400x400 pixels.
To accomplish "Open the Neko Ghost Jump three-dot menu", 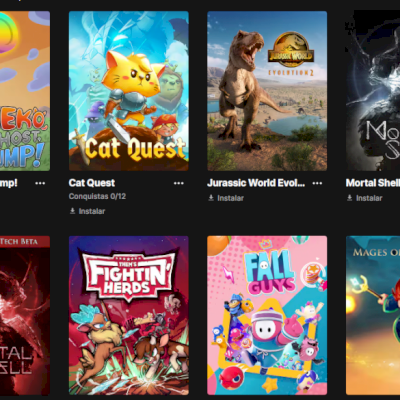I will (x=40, y=183).
